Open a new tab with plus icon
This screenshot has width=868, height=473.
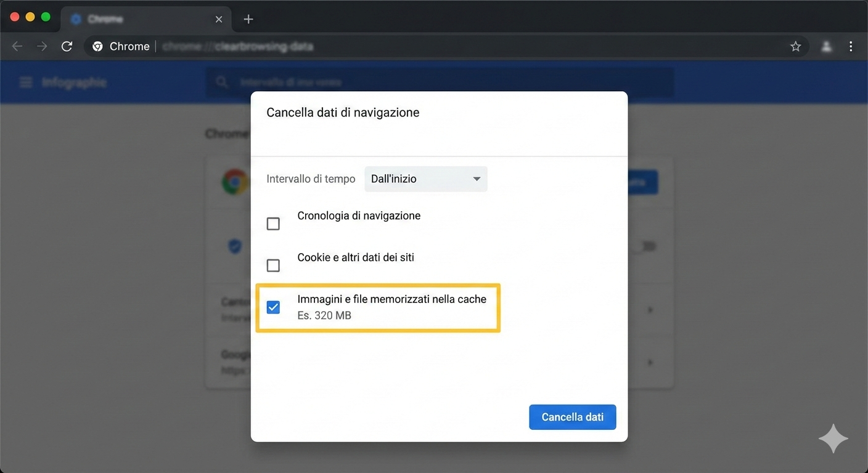248,19
